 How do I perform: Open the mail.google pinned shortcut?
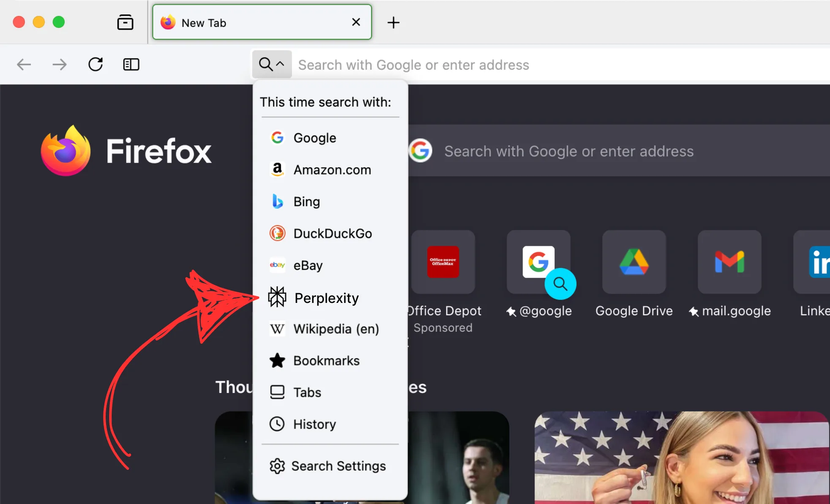click(729, 262)
